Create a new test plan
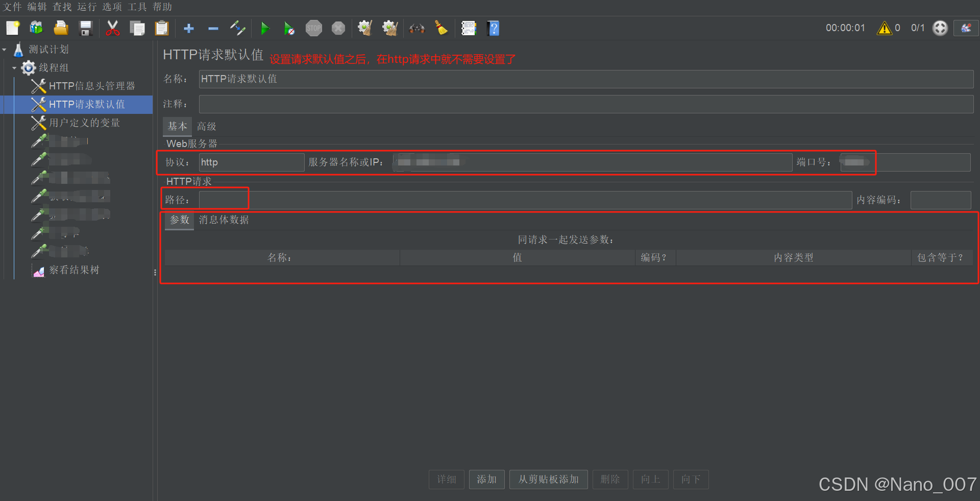Screen dimensions: 980x501 [12, 28]
